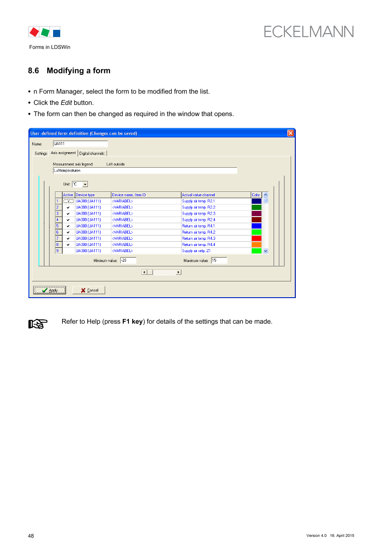Click color swatch for Supply air temp. R2.1
The height and width of the screenshot is (554, 392).
(256, 201)
